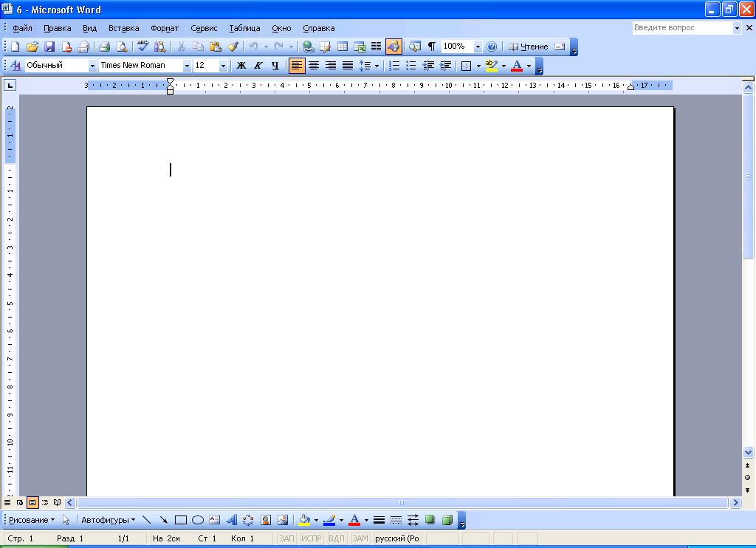The height and width of the screenshot is (548, 756).
Task: Expand borders dropdown arrow
Action: pyautogui.click(x=478, y=66)
